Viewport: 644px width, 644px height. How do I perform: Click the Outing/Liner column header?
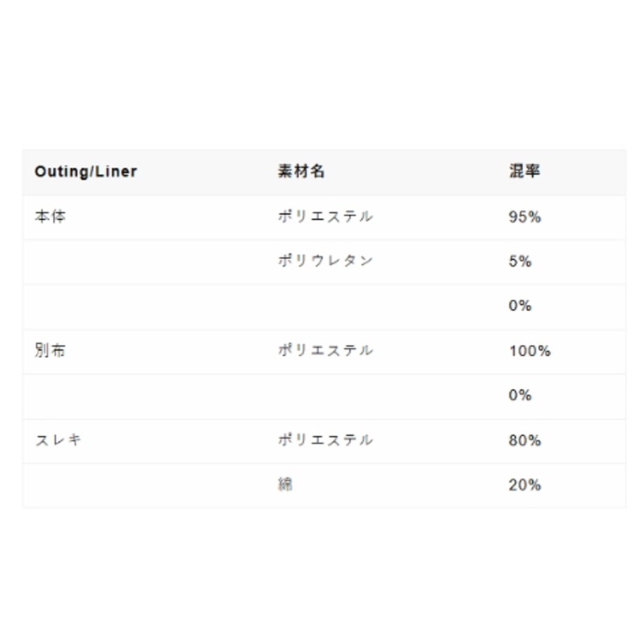pyautogui.click(x=85, y=171)
